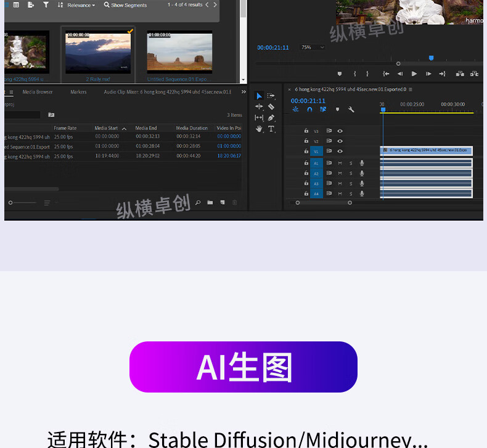The height and width of the screenshot is (448, 487).
Task: Toggle snap magnet in timeline
Action: click(x=309, y=110)
